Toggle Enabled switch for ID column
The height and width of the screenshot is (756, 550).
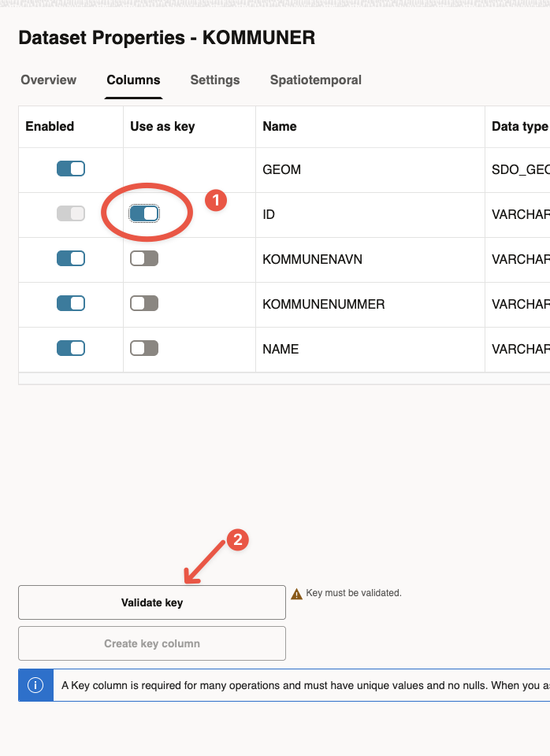click(71, 213)
